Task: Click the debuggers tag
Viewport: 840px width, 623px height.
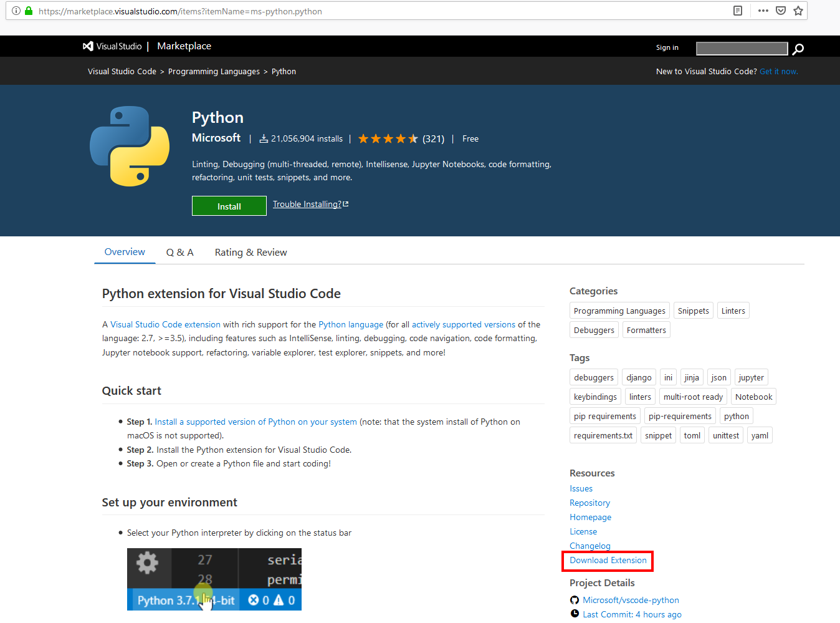Action: (594, 377)
